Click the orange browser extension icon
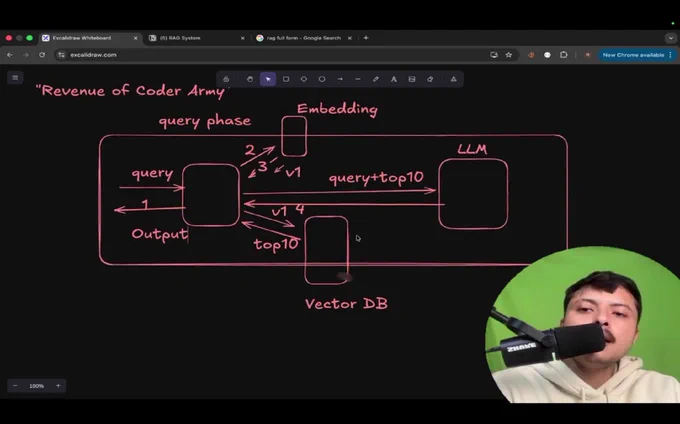Image resolution: width=680 pixels, height=424 pixels. point(531,55)
